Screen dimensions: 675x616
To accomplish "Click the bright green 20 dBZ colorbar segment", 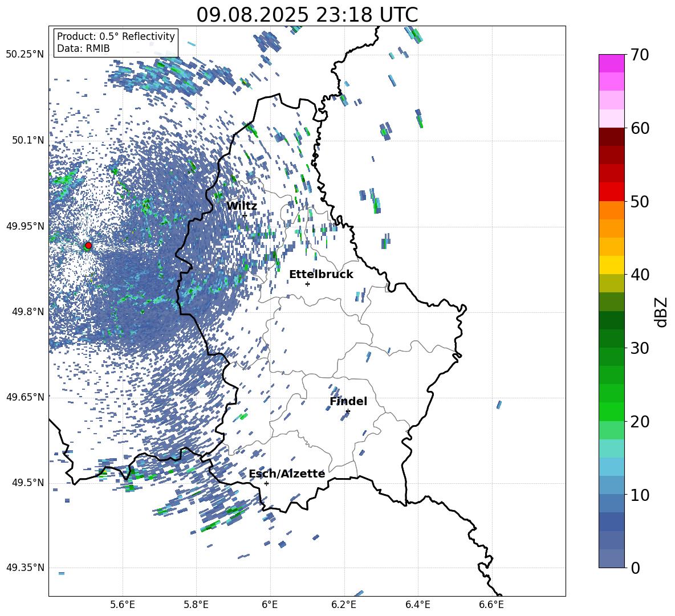I will (x=612, y=411).
